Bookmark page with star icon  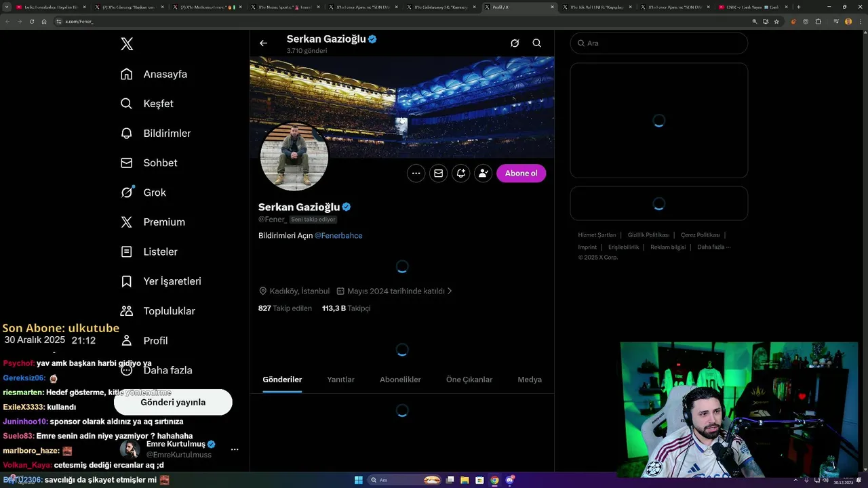[x=776, y=22]
